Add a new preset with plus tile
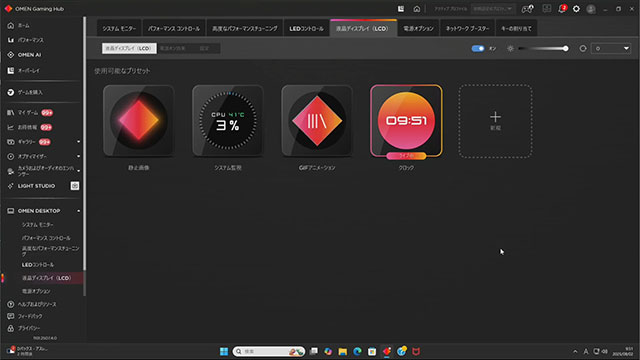The height and width of the screenshot is (360, 640). click(x=495, y=121)
